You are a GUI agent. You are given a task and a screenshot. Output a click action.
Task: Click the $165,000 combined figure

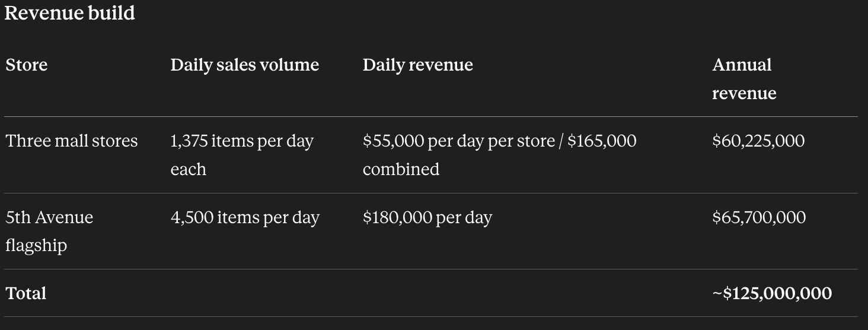point(602,141)
